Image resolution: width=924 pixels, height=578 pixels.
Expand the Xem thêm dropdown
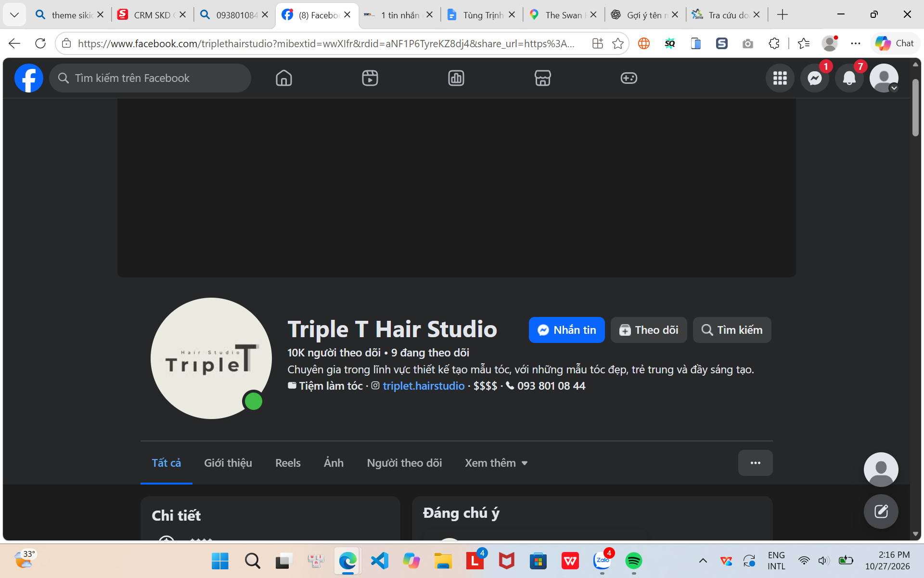496,463
